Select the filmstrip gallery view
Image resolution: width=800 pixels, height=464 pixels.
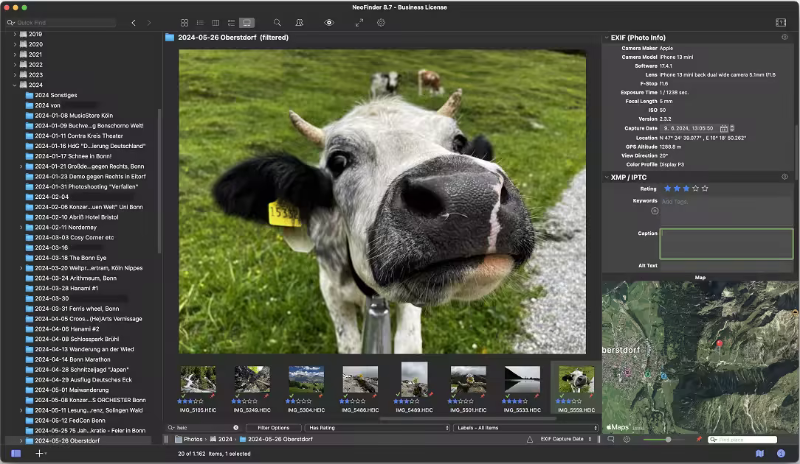[x=247, y=23]
